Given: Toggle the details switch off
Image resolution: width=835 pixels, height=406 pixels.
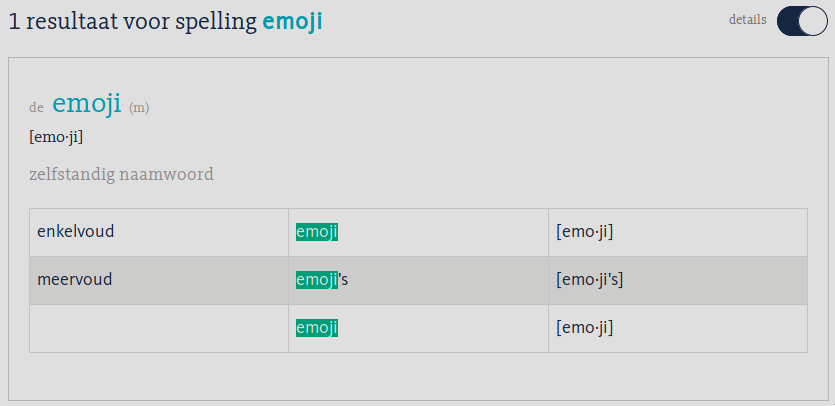Looking at the screenshot, I should [802, 21].
